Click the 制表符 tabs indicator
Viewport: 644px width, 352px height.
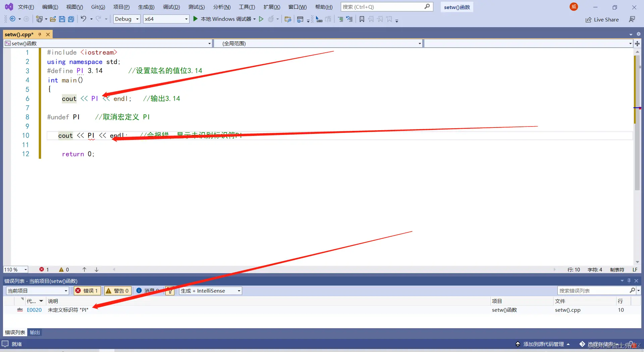617,269
